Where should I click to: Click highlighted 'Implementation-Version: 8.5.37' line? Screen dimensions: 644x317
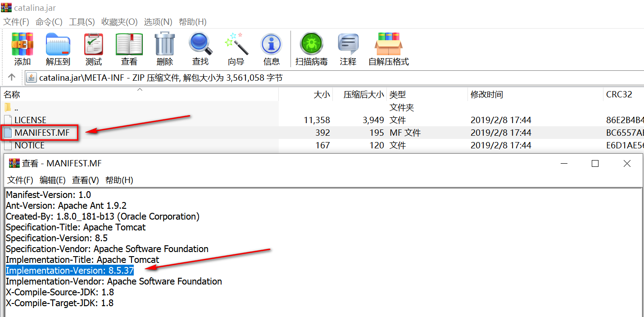(x=70, y=271)
